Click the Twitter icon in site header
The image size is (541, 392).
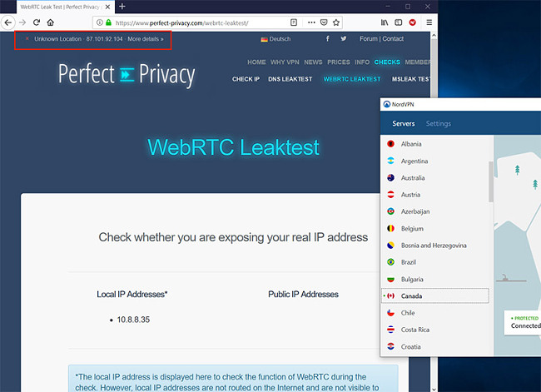click(x=344, y=38)
